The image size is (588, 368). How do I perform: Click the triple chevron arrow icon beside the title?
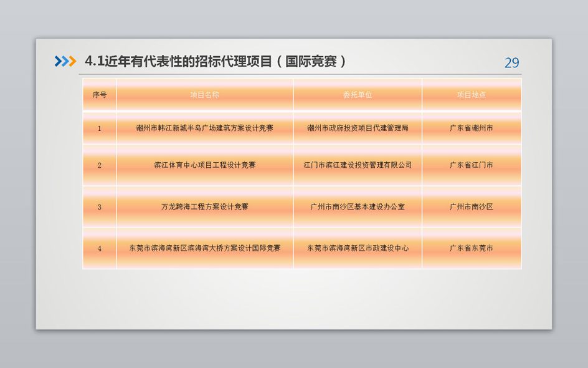65,61
